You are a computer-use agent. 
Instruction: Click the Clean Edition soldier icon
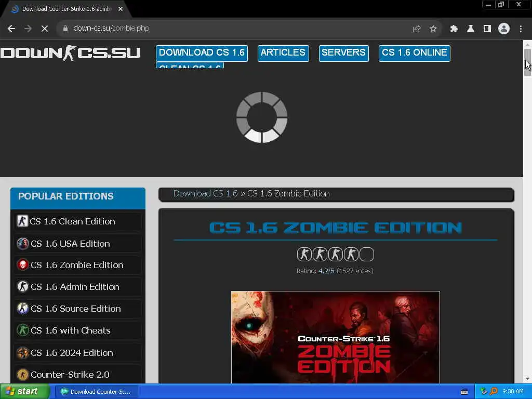pos(22,221)
